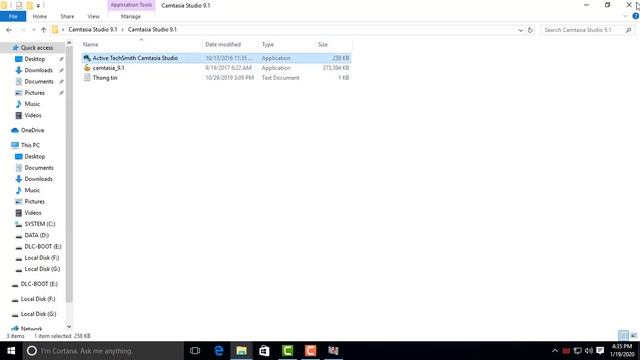Show hidden system tray icons

click(555, 351)
